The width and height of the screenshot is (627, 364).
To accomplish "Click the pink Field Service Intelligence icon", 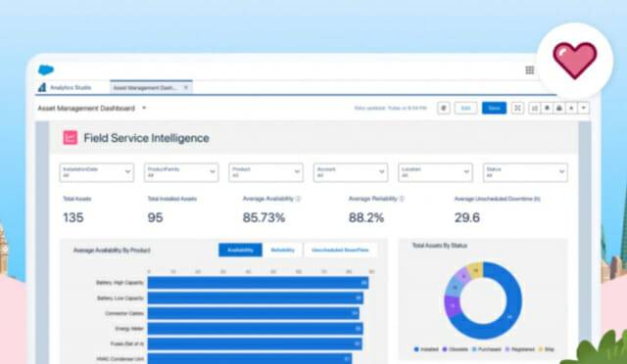I will tap(71, 138).
